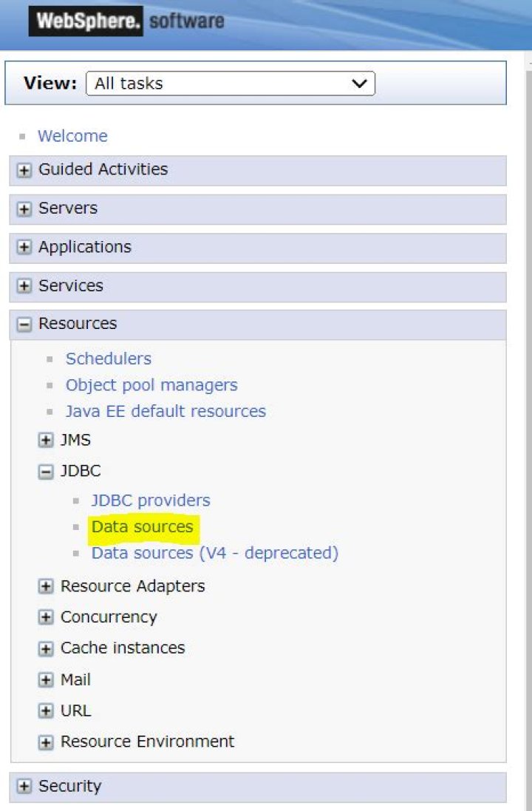Expand the Mail plus icon
Screen dimensions: 532x811
46,680
